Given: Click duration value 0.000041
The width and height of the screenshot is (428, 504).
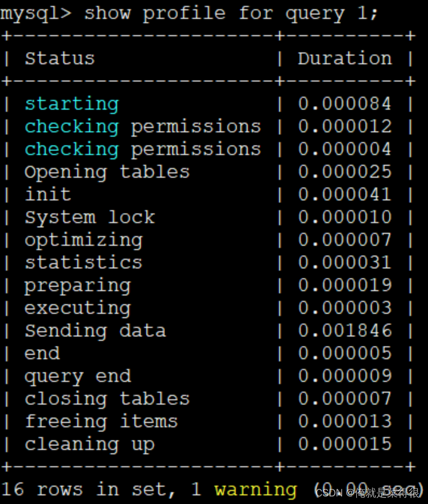Looking at the screenshot, I should (345, 194).
